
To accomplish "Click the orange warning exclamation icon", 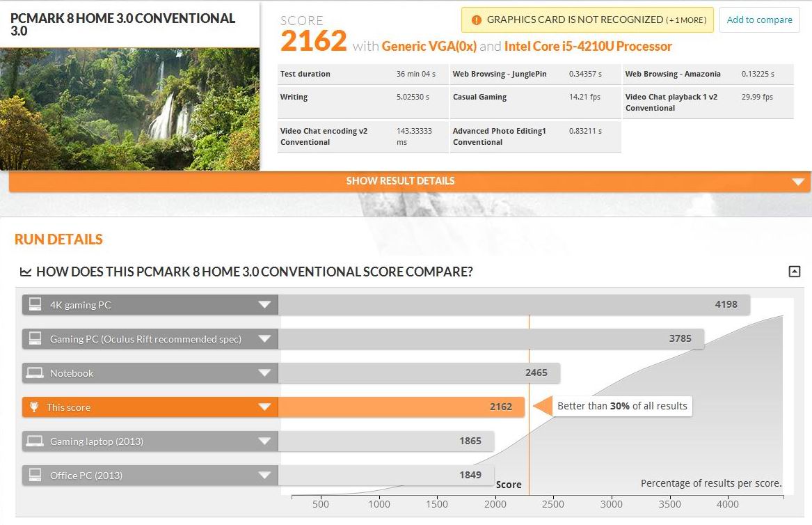I will 477,20.
